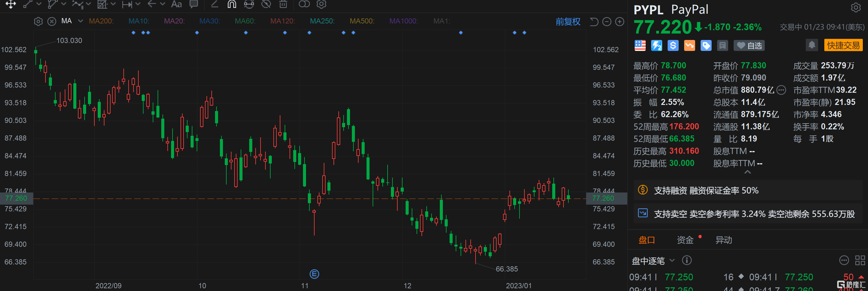Click the price alert bell icon
868x291 pixels.
(811, 45)
